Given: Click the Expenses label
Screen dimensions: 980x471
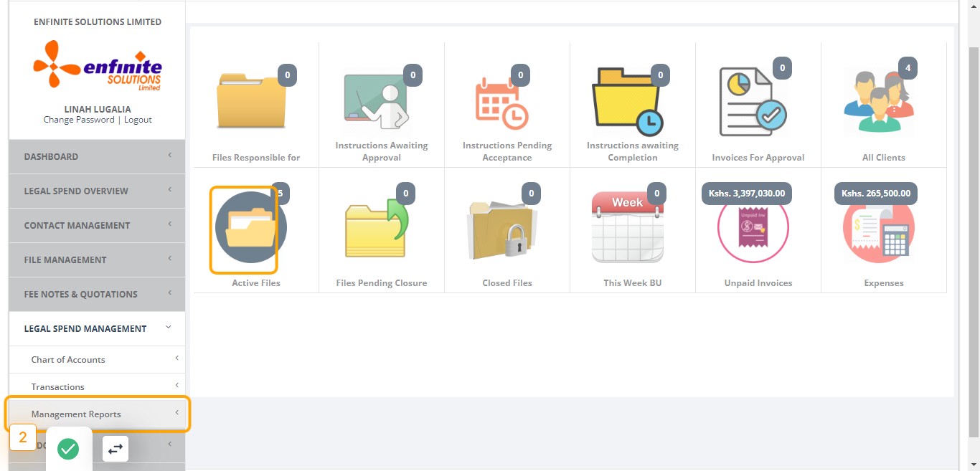Looking at the screenshot, I should [884, 283].
